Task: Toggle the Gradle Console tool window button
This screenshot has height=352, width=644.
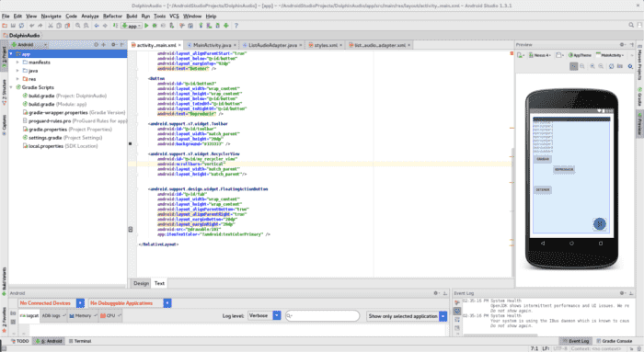Action: (615, 341)
